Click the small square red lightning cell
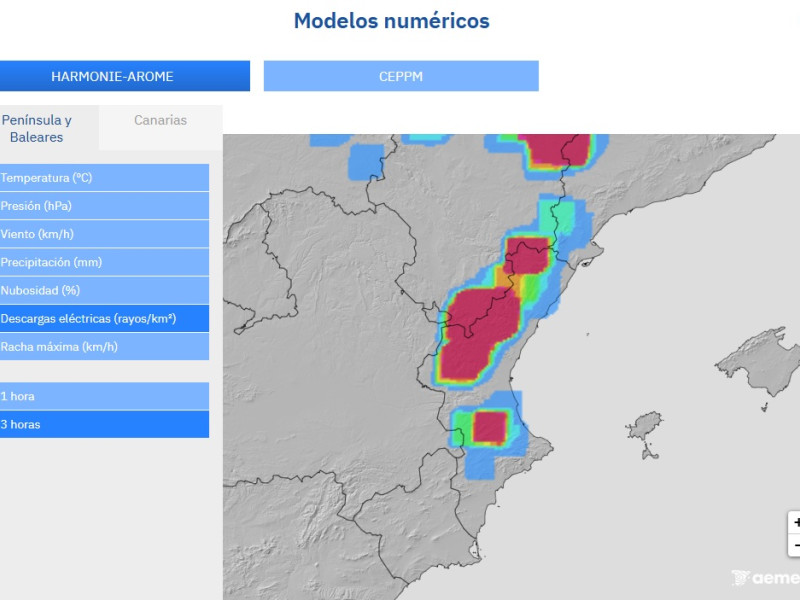Screen dimensions: 800x600 click(x=489, y=428)
